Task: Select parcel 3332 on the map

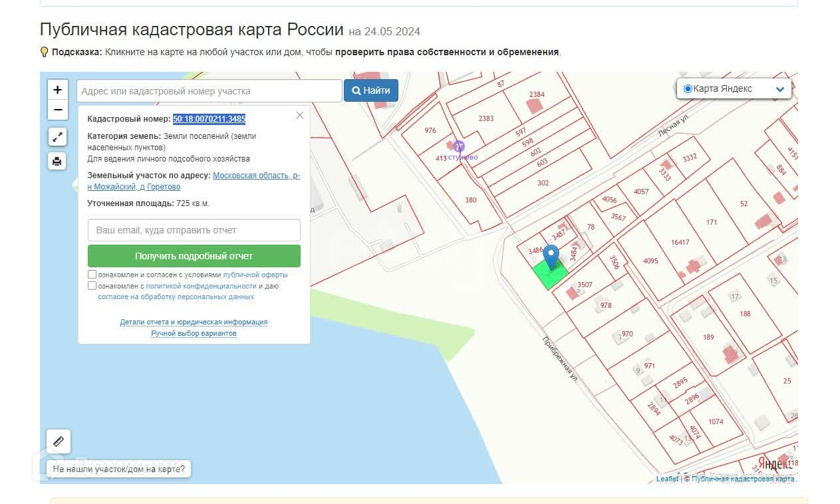Action: click(690, 158)
